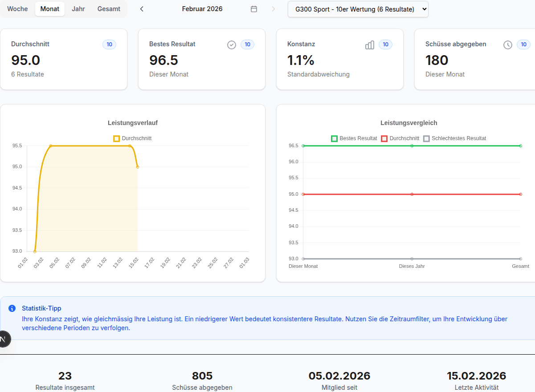
Task: Click the 10 badge in Konstanz card
Action: point(385,44)
